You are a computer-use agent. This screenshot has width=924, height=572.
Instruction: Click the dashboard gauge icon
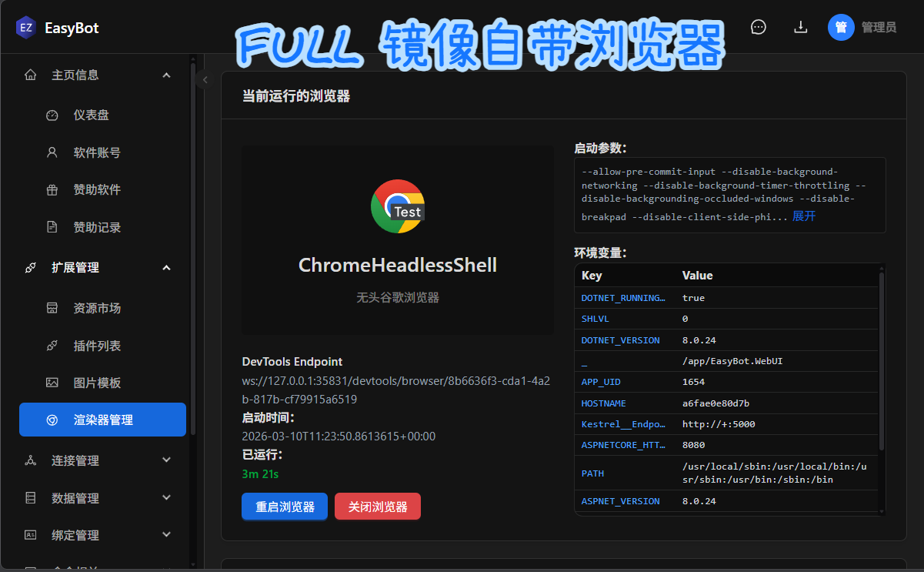(52, 115)
